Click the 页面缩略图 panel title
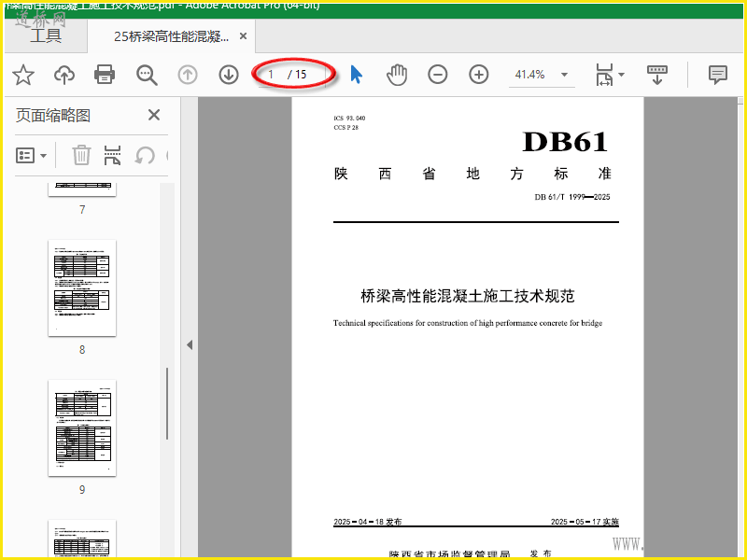Viewport: 747px width, 560px height. coord(53,115)
